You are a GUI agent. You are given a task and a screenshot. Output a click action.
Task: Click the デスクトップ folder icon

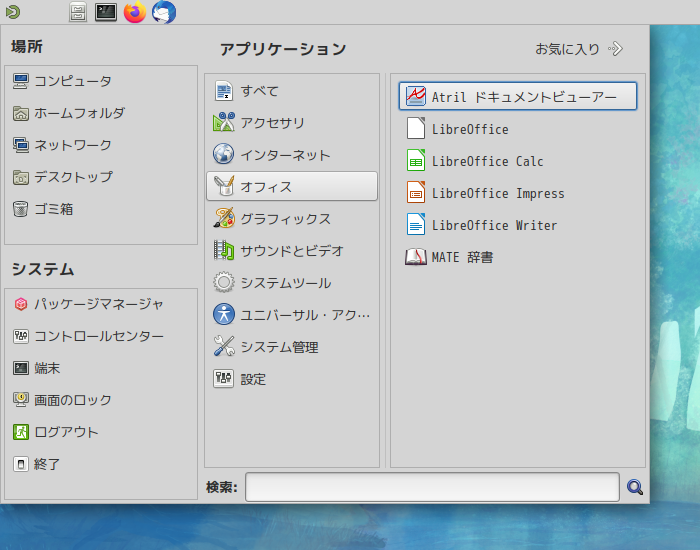(x=21, y=177)
